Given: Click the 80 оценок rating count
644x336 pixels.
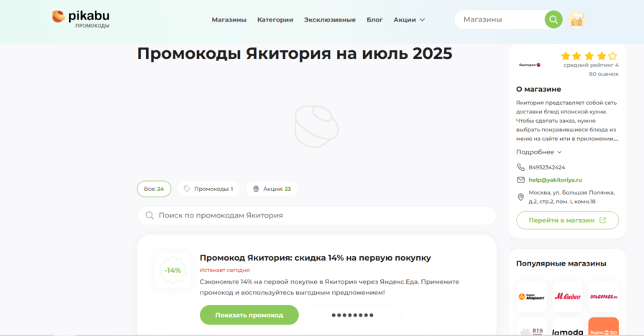Looking at the screenshot, I should (603, 74).
